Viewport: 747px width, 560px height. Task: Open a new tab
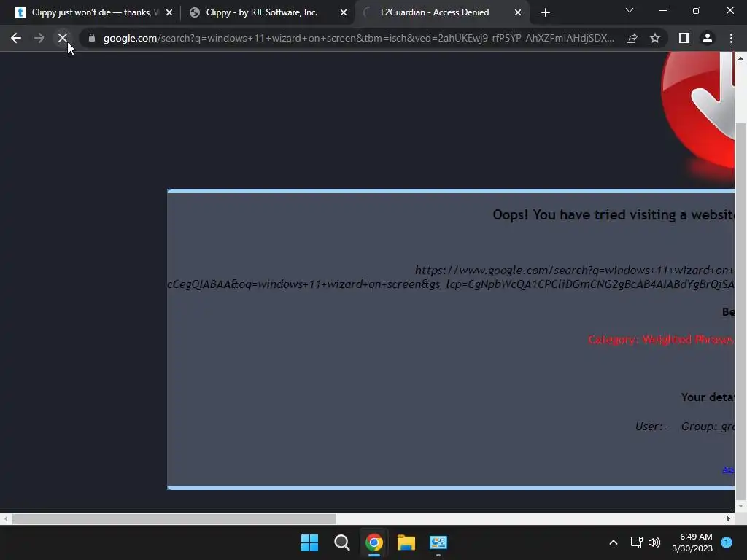[546, 12]
